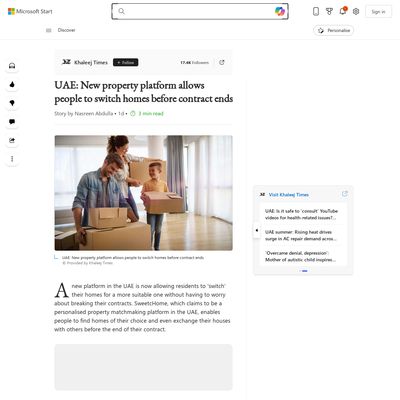This screenshot has height=400, width=400.
Task: Open the more options three-dot icon
Action: click(x=12, y=159)
